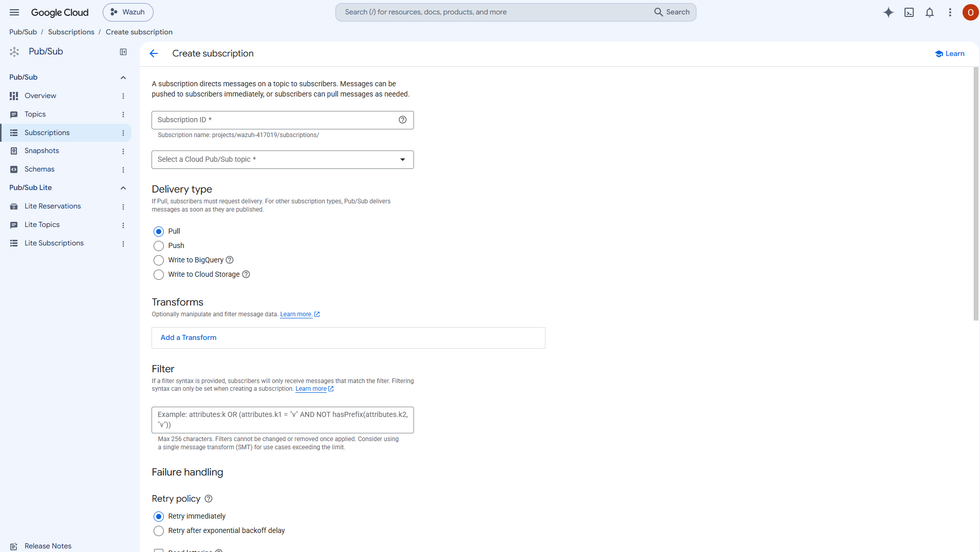
Task: Open the top bar three-dot settings menu
Action: pos(950,12)
